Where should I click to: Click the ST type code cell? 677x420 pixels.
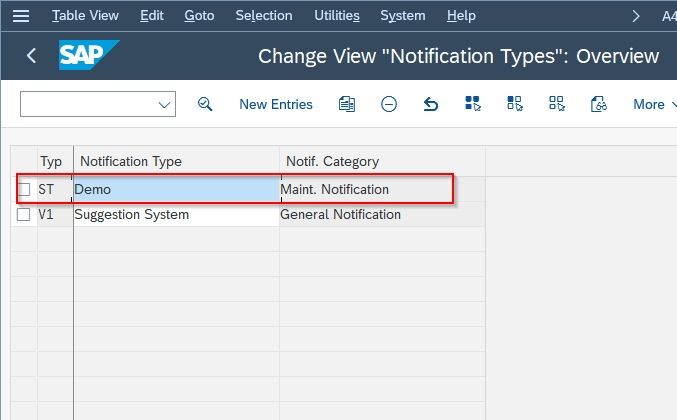click(x=54, y=189)
